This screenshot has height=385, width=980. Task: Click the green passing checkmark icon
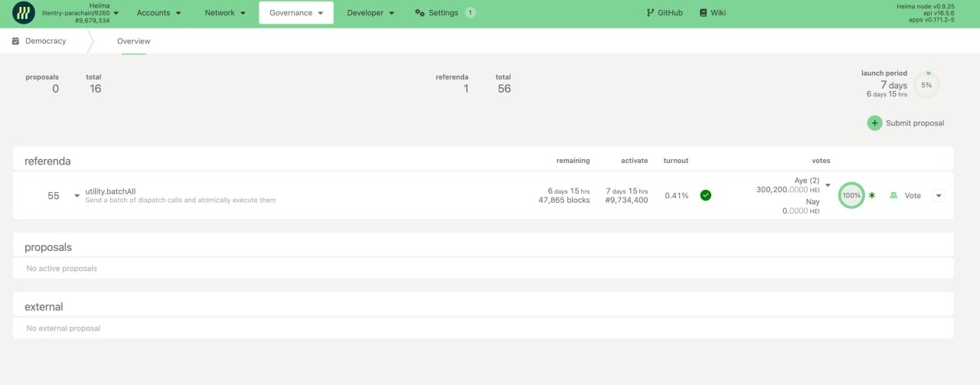tap(706, 195)
